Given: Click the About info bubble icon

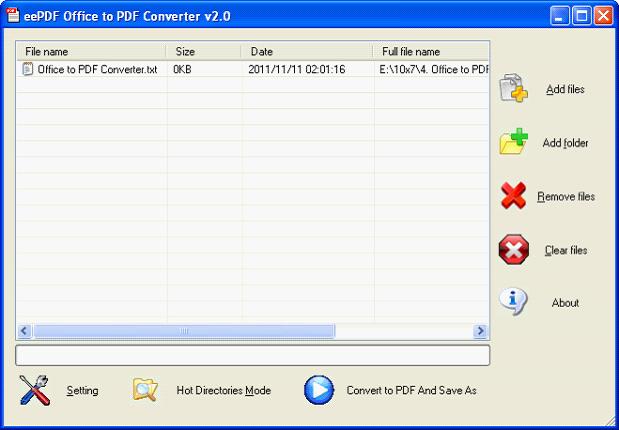Looking at the screenshot, I should tap(513, 301).
